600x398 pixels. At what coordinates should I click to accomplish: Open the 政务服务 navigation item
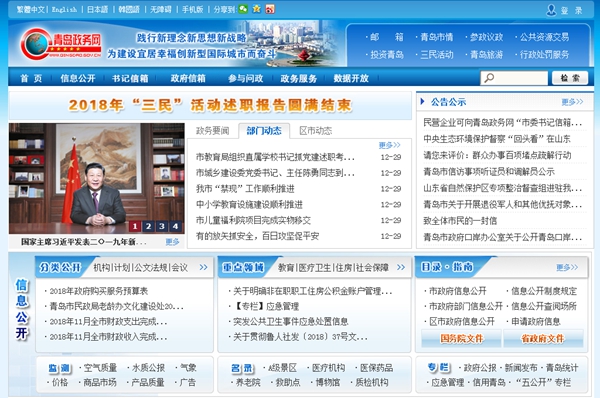click(x=298, y=78)
